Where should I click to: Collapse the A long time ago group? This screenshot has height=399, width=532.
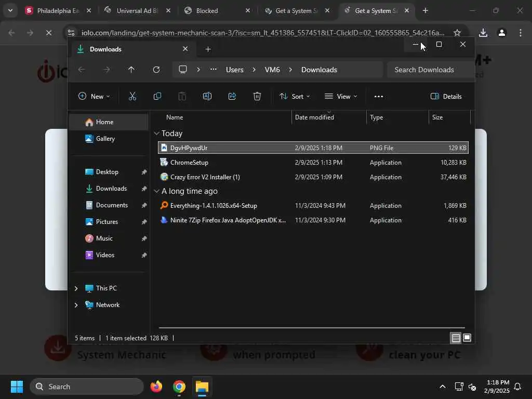pyautogui.click(x=156, y=191)
